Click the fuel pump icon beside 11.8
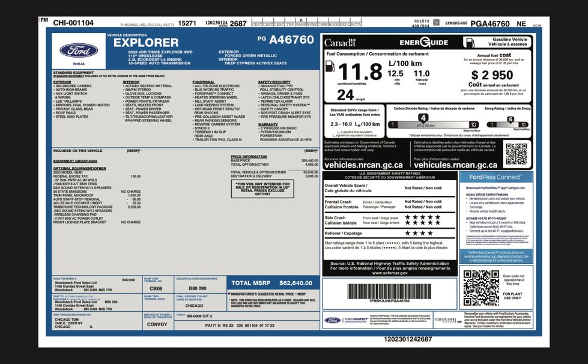The image size is (588, 364). [x=330, y=66]
